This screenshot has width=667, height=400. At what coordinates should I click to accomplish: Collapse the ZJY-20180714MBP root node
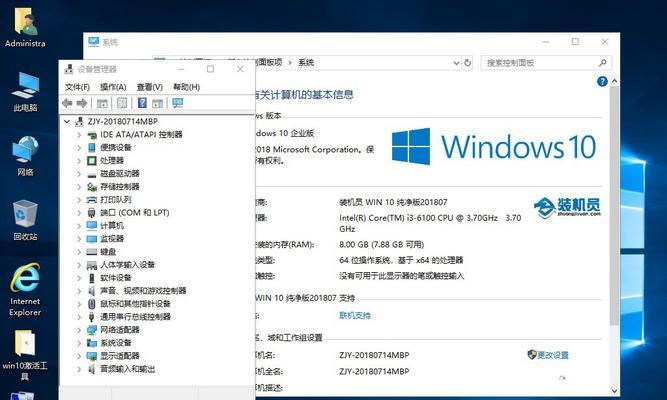click(67, 122)
